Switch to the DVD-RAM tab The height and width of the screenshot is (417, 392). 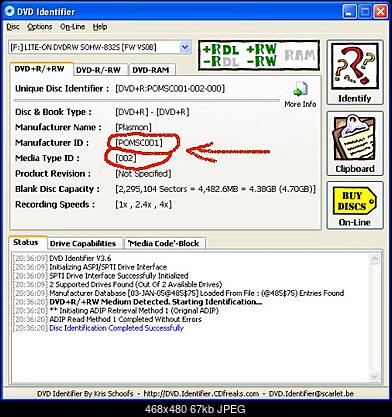pyautogui.click(x=151, y=70)
